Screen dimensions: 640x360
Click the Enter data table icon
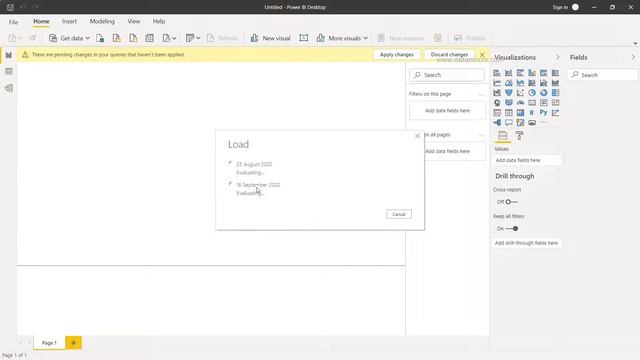pos(149,38)
